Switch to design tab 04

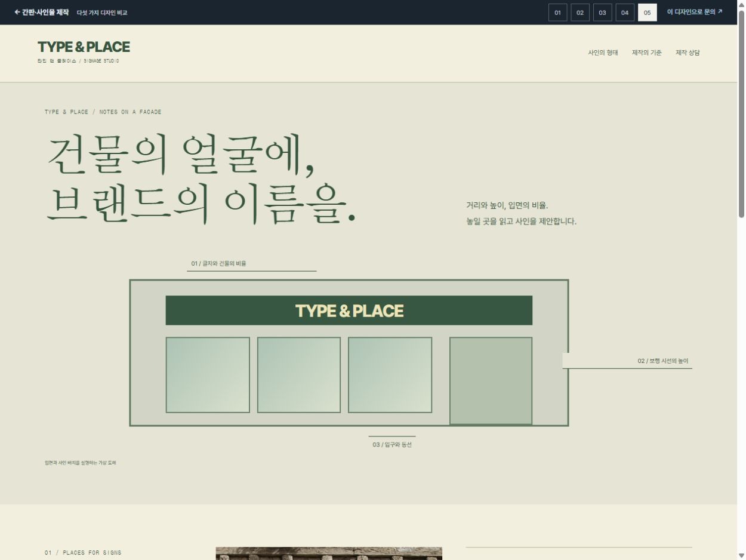pyautogui.click(x=625, y=13)
